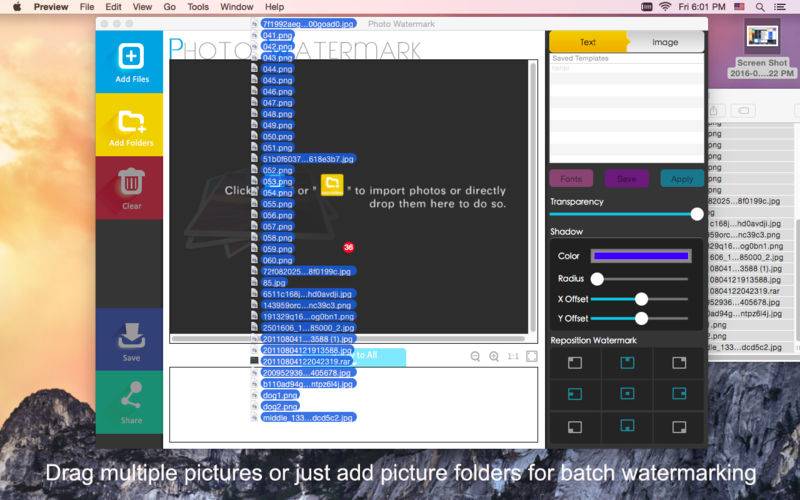Image resolution: width=800 pixels, height=500 pixels.
Task: Click the Y Offset slider handle
Action: pyautogui.click(x=641, y=318)
